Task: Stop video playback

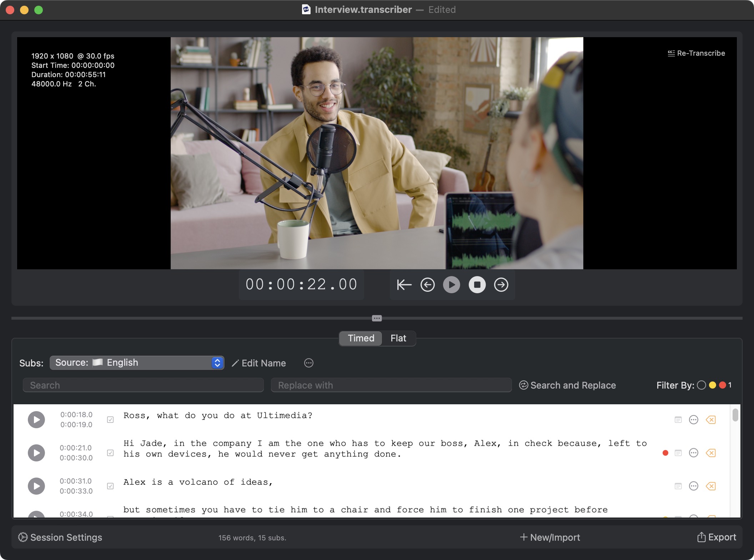Action: point(477,285)
